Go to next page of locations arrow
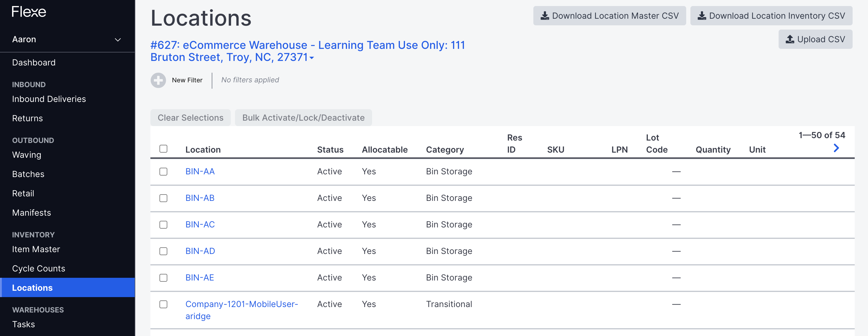 (836, 148)
